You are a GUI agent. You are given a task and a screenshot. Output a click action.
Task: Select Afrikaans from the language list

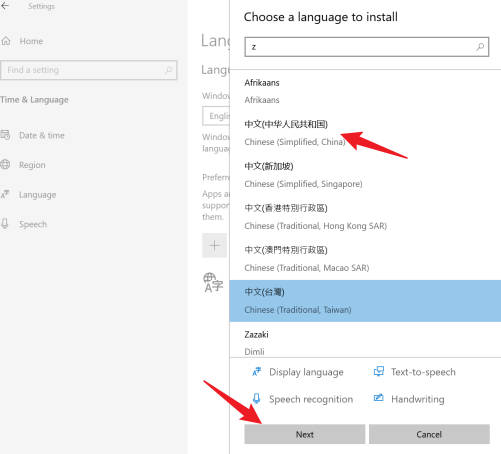tap(365, 91)
